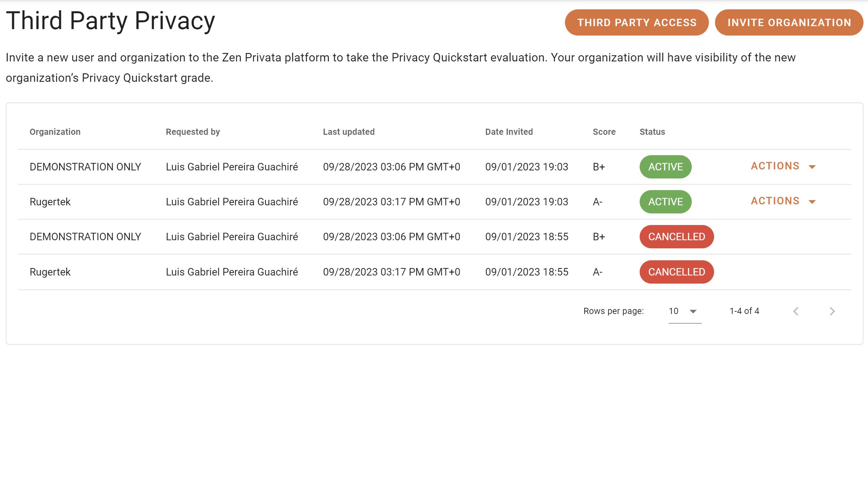Image resolution: width=868 pixels, height=485 pixels.
Task: Click the Score column header
Action: tap(604, 132)
